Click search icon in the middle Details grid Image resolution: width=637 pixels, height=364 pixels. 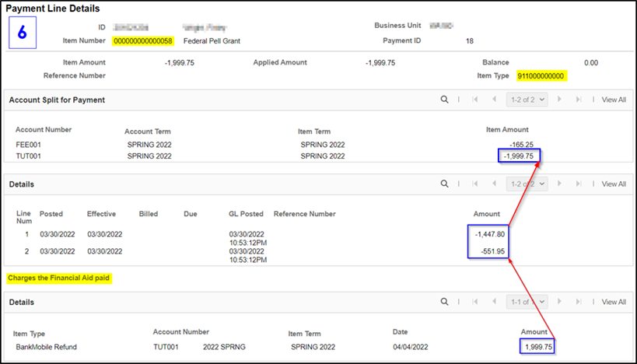pyautogui.click(x=444, y=184)
